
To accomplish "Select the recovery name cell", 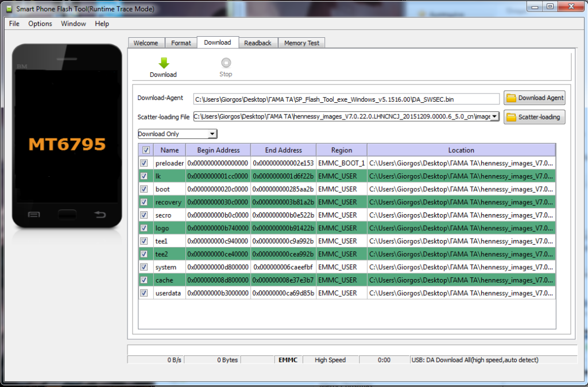I will pyautogui.click(x=169, y=202).
